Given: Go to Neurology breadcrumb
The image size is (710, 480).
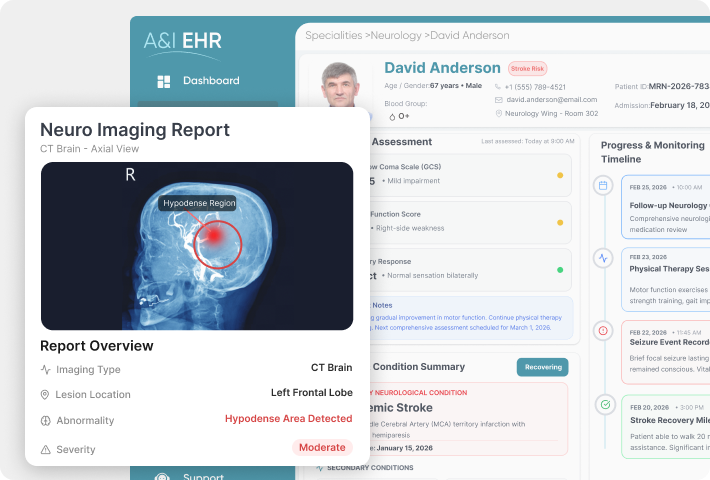Looking at the screenshot, I should click(x=396, y=35).
